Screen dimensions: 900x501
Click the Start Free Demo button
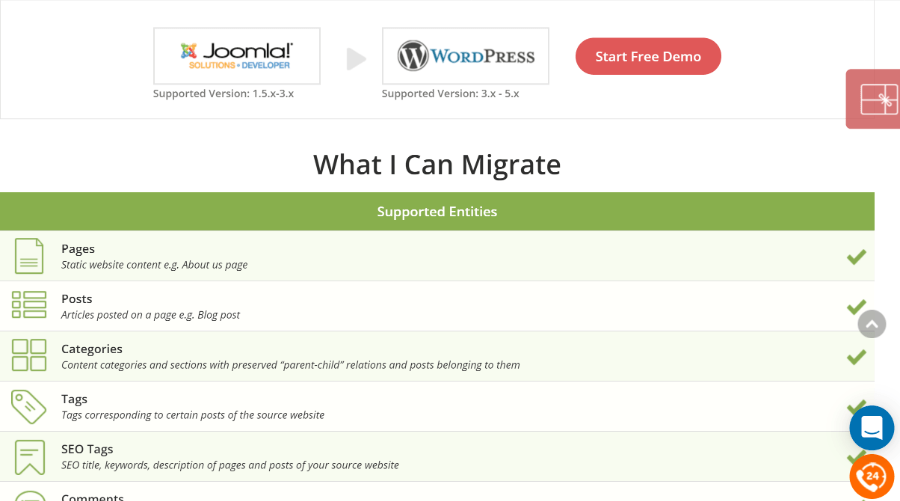(x=648, y=56)
